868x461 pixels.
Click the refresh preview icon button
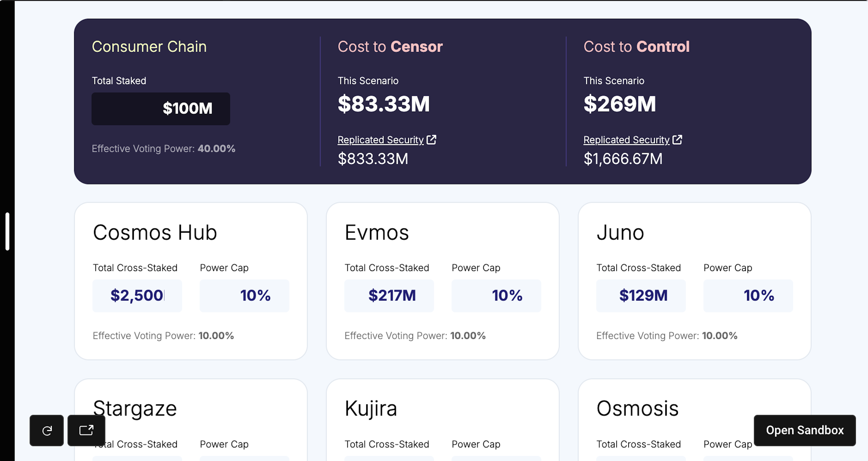point(47,430)
